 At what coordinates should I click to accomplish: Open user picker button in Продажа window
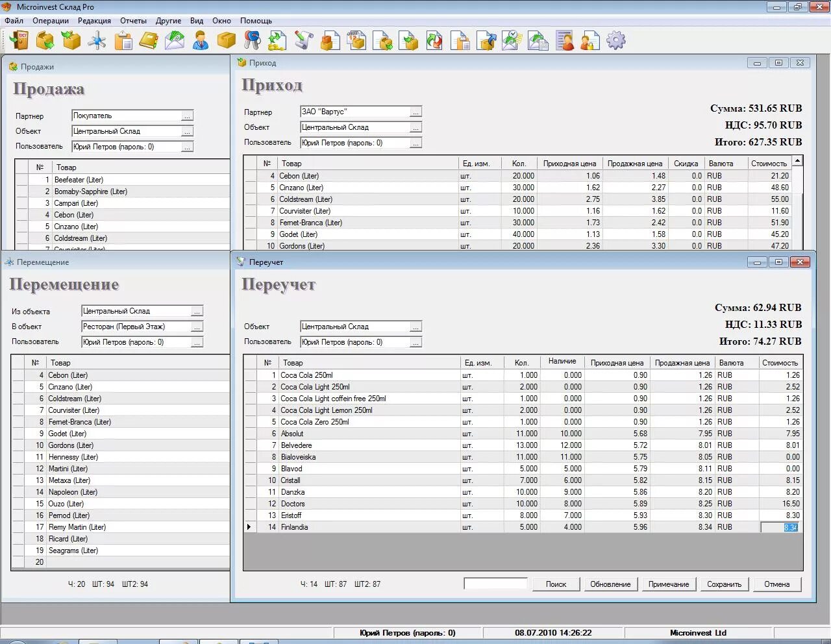(187, 147)
